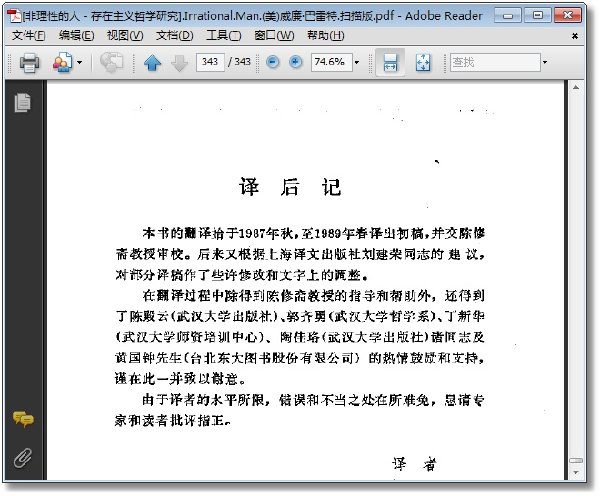
Task: Close the Adobe Reader window
Action: pos(568,16)
